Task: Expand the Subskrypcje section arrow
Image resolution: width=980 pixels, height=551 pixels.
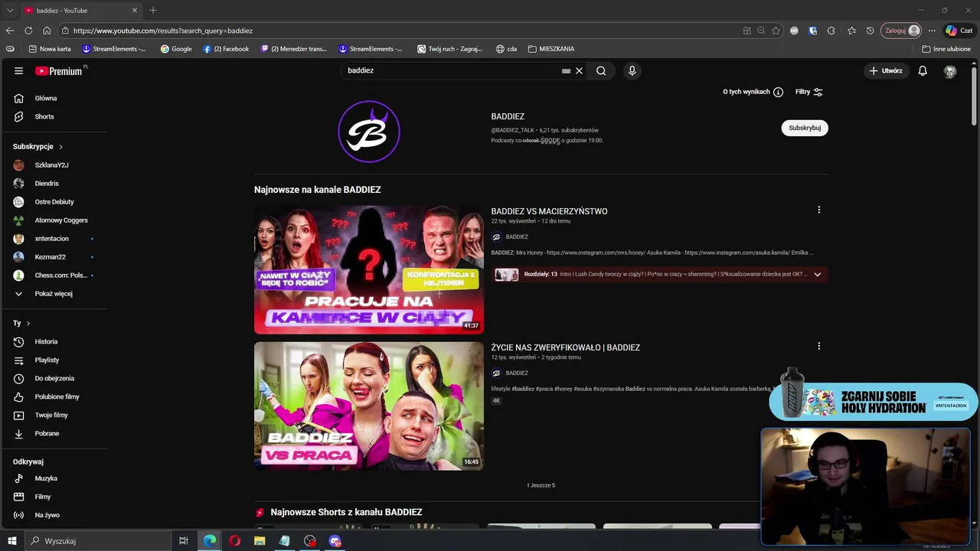Action: pyautogui.click(x=60, y=146)
